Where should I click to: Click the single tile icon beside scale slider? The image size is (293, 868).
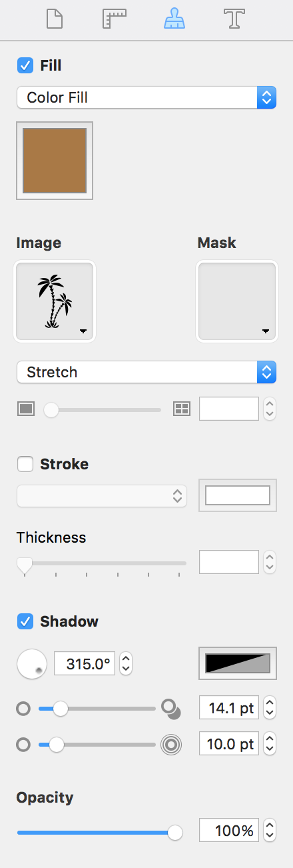25,409
